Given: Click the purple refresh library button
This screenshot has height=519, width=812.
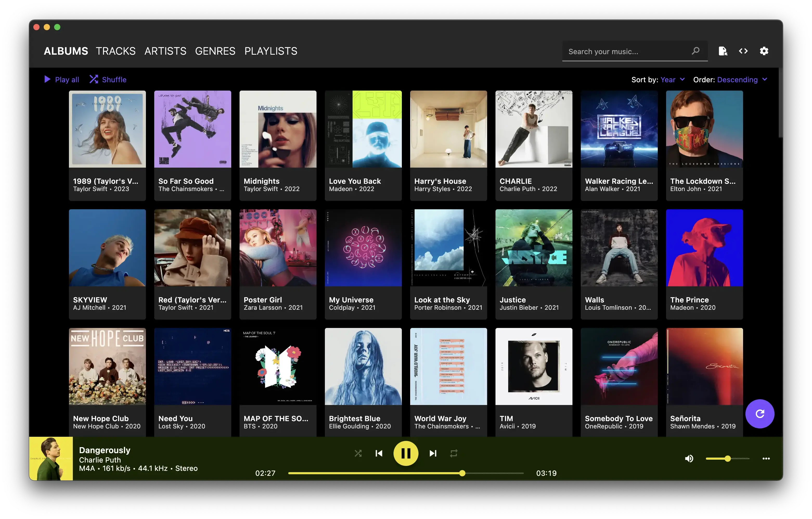Looking at the screenshot, I should tap(759, 414).
